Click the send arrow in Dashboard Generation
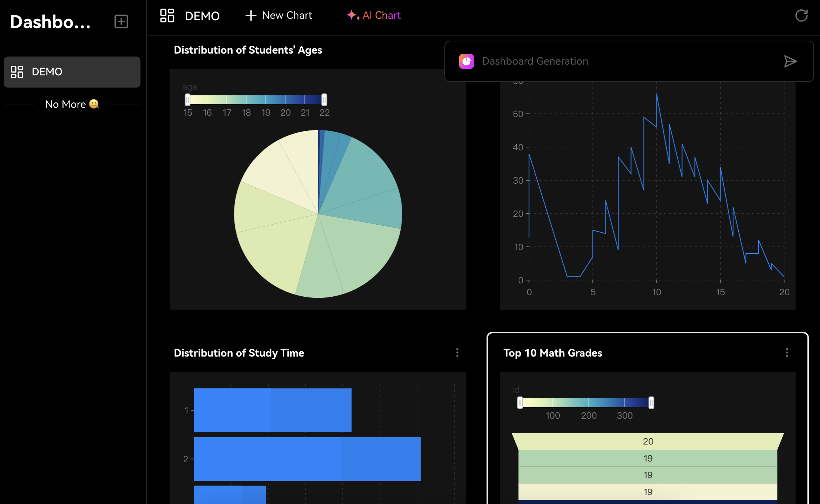The width and height of the screenshot is (820, 504). [x=790, y=61]
